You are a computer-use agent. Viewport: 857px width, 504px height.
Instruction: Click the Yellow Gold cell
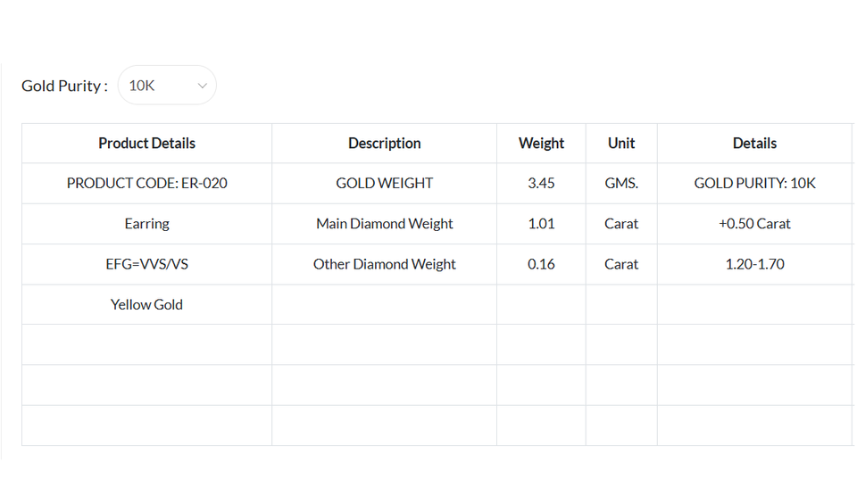click(x=146, y=304)
